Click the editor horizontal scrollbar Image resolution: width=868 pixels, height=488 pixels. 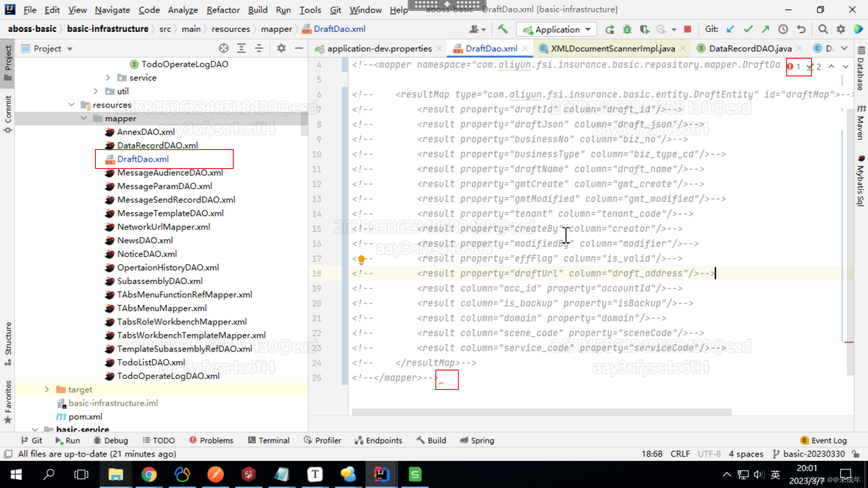(541, 412)
